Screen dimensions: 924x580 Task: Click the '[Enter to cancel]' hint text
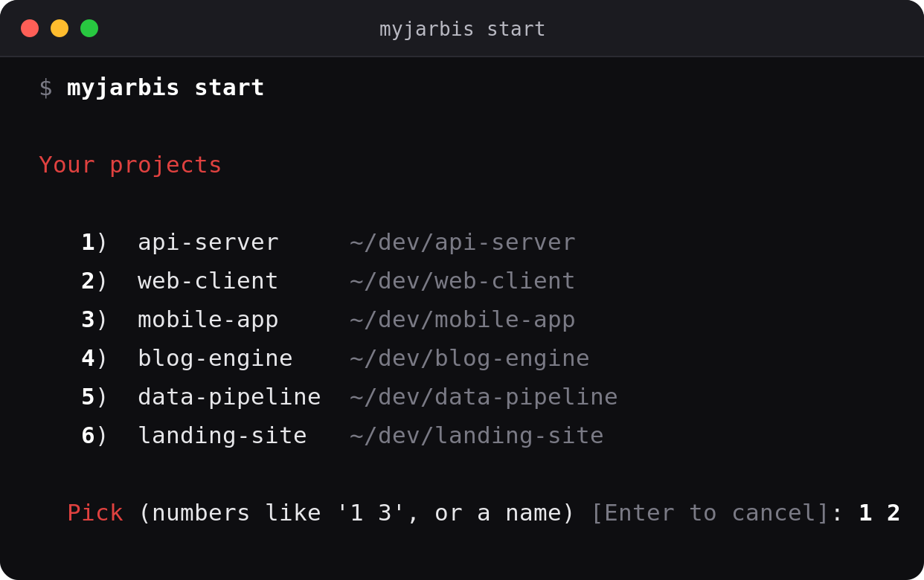(x=710, y=513)
